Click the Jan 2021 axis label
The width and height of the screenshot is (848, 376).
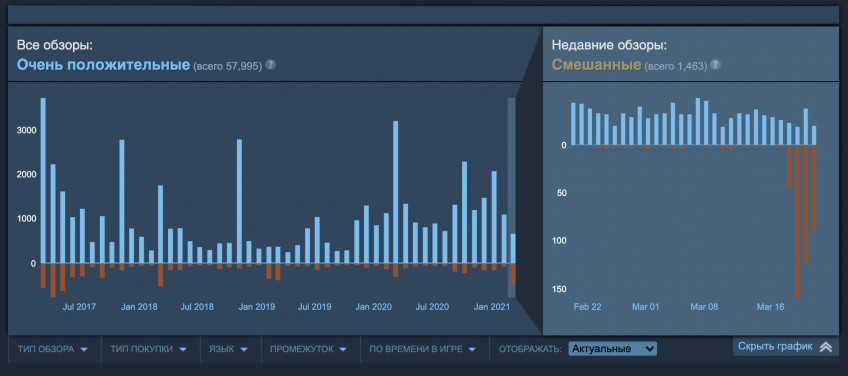(492, 307)
